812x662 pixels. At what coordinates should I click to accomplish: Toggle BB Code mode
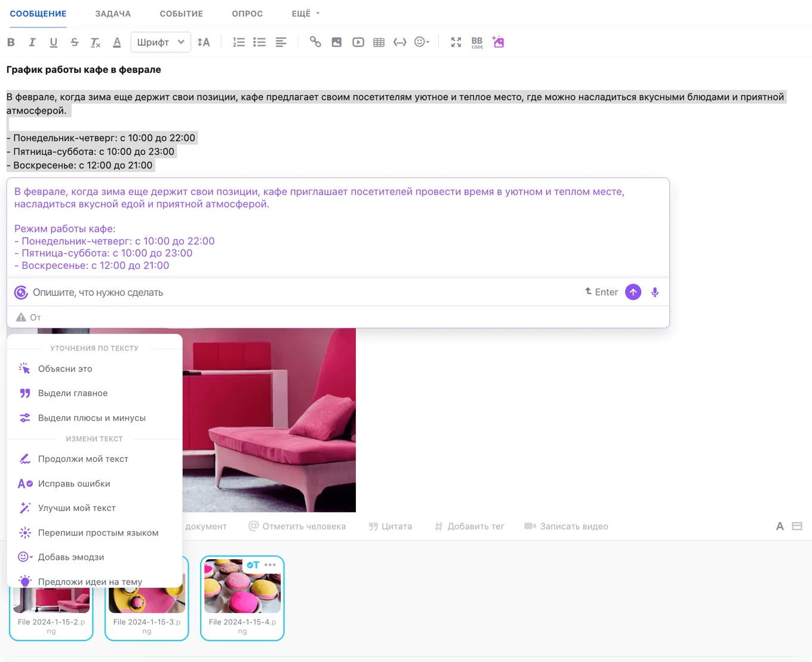[x=476, y=42]
